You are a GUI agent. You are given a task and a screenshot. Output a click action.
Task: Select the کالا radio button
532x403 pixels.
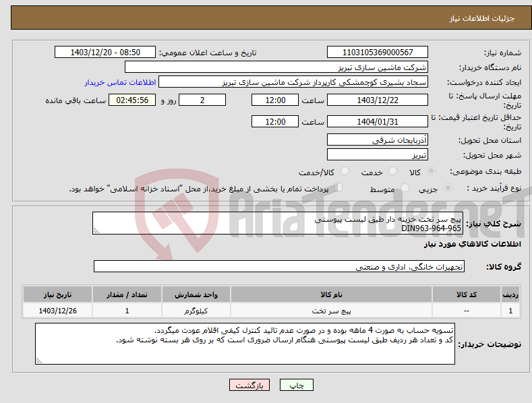(432, 171)
